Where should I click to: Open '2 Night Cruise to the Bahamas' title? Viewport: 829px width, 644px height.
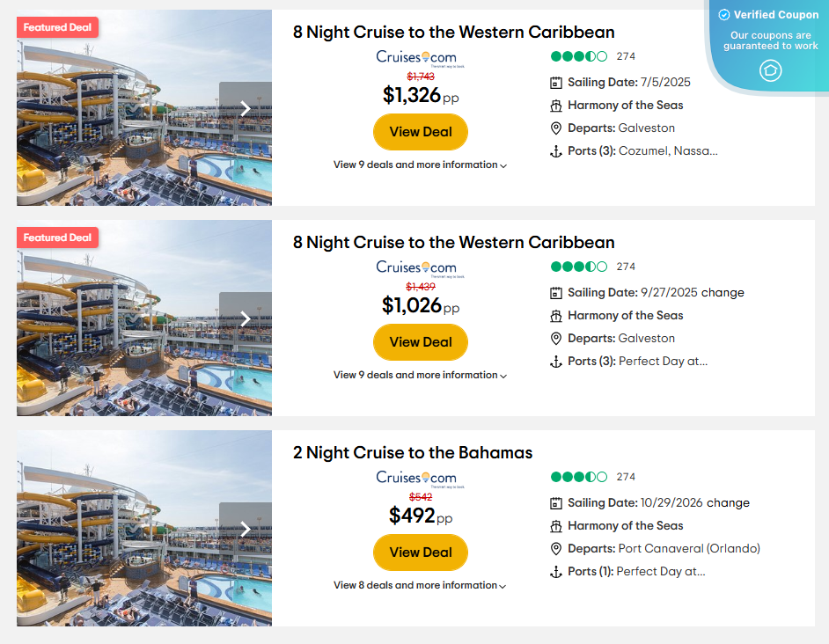[x=413, y=453]
